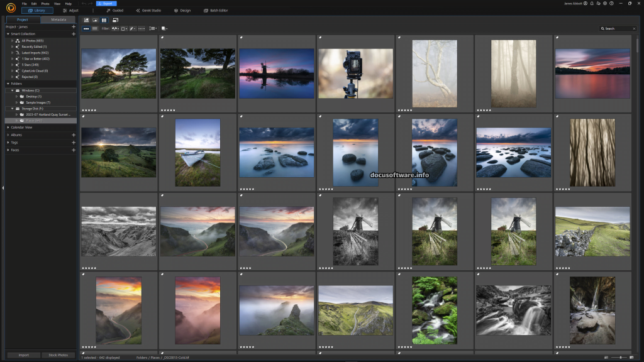Open the sort order dropdown
This screenshot has height=362, width=644.
coord(153,28)
